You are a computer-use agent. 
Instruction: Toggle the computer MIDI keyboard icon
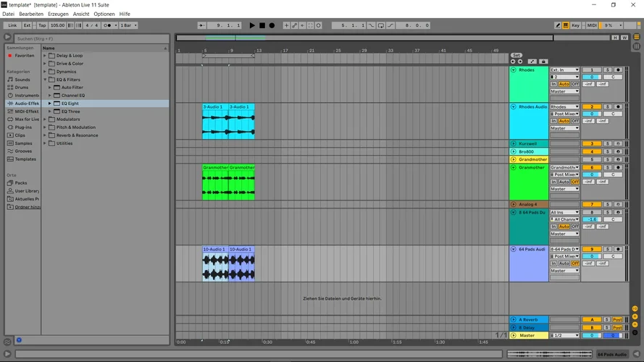click(566, 25)
